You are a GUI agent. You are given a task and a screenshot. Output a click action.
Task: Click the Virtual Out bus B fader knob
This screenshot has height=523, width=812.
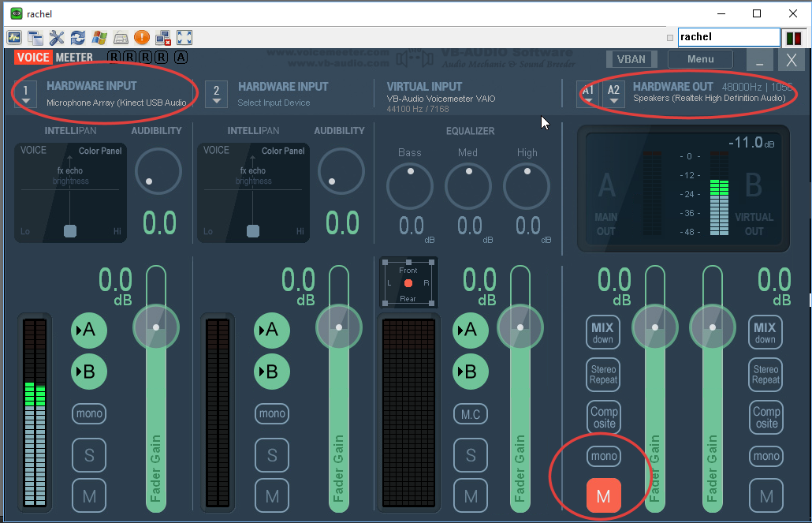(713, 327)
